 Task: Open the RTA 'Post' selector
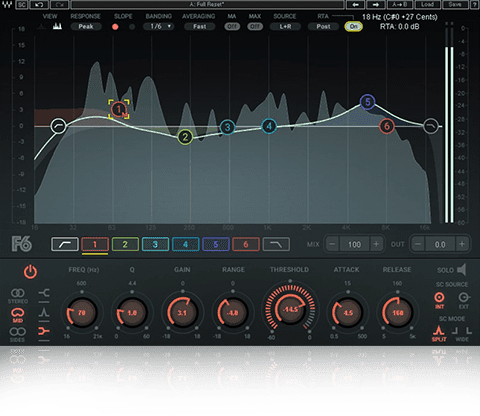click(323, 27)
